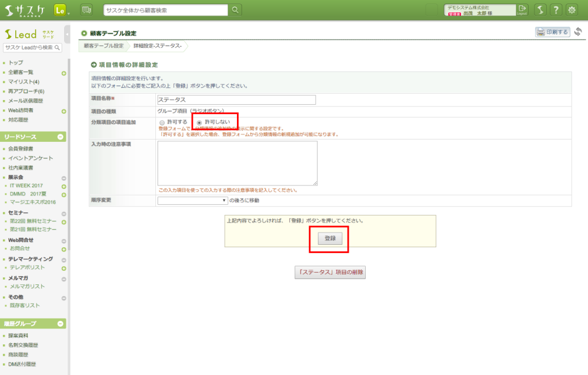Screen dimensions: 588x375
Task: Click the 登録 button
Action: pyautogui.click(x=330, y=238)
